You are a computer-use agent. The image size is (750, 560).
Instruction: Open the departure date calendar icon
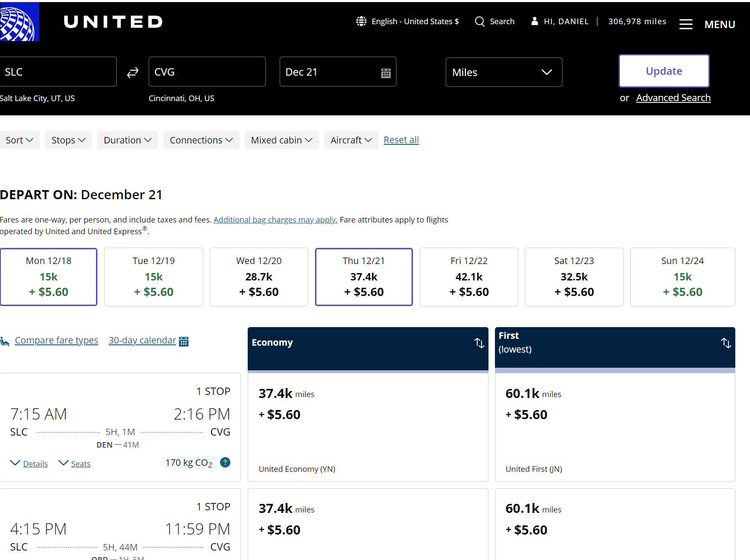(386, 73)
